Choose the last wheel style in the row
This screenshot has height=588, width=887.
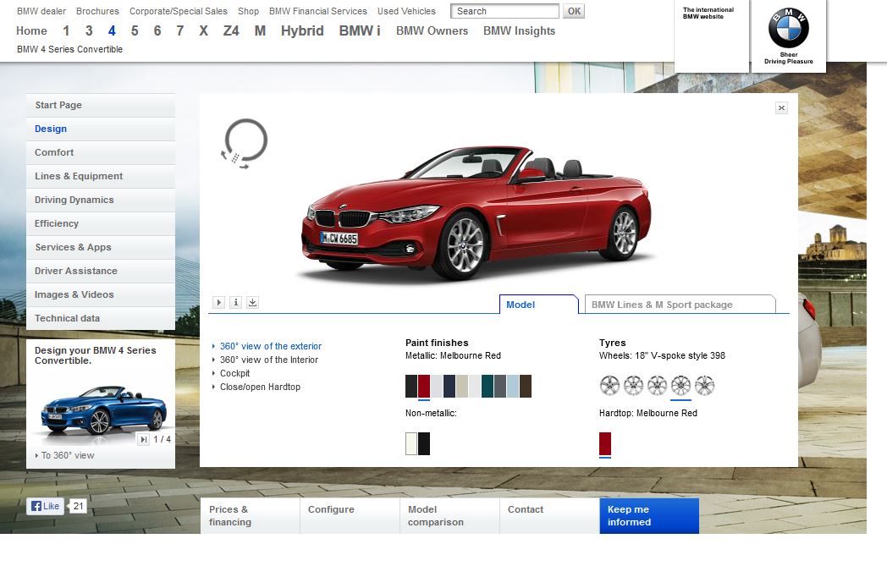click(705, 386)
